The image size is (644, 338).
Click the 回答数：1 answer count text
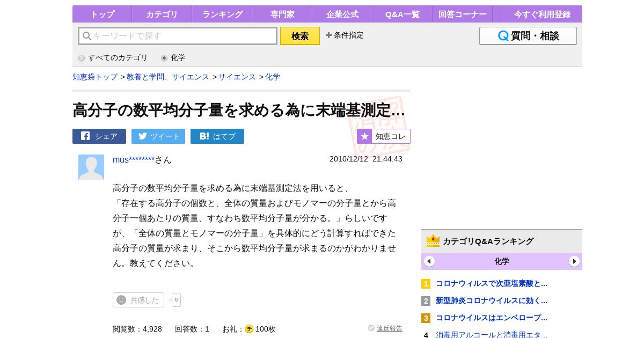[x=192, y=329]
